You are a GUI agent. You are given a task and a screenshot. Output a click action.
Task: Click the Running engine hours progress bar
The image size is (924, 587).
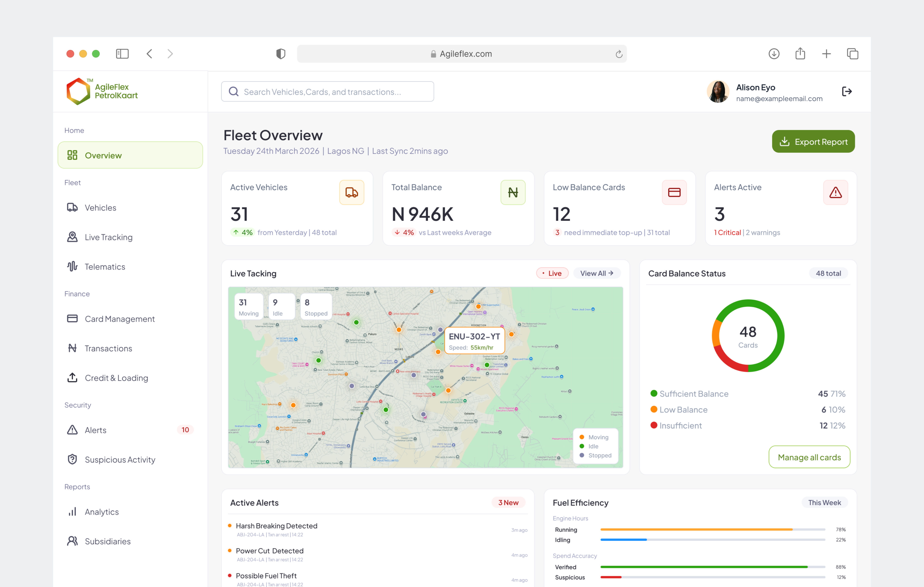tap(713, 530)
